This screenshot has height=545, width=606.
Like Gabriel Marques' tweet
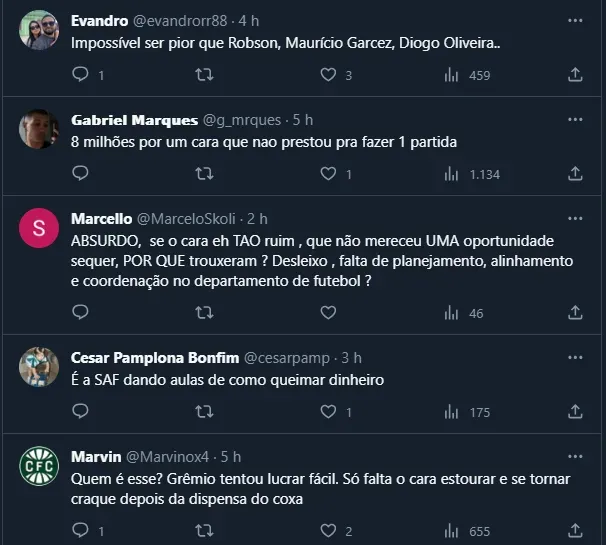pos(328,173)
